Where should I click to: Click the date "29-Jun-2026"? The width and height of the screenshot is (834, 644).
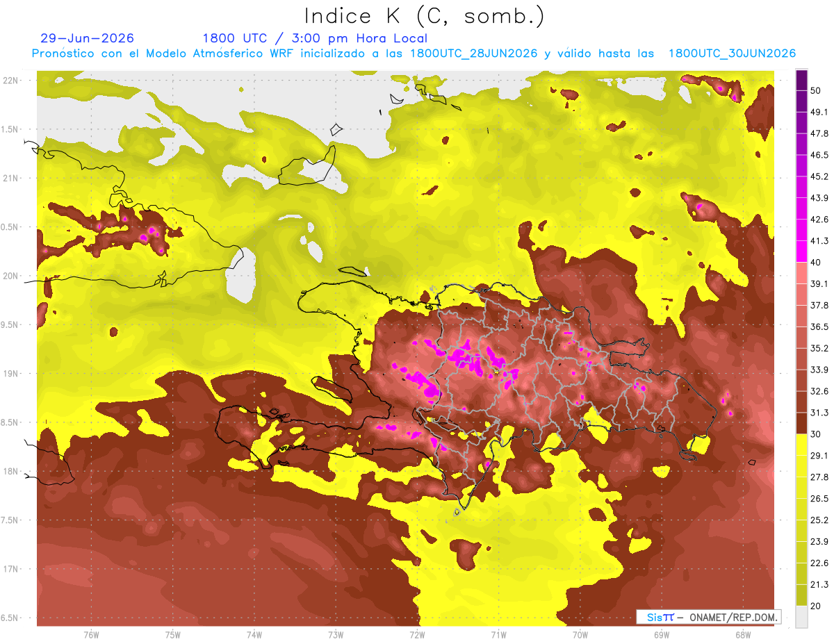(x=88, y=39)
